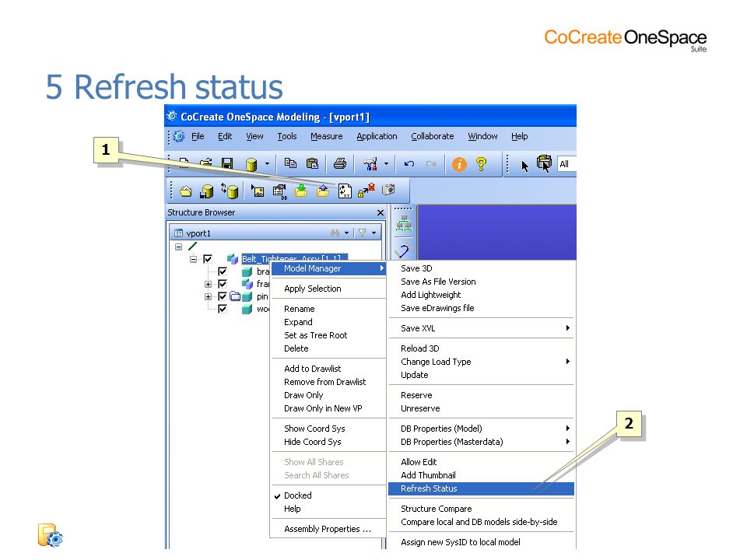Open the File menu

(198, 136)
